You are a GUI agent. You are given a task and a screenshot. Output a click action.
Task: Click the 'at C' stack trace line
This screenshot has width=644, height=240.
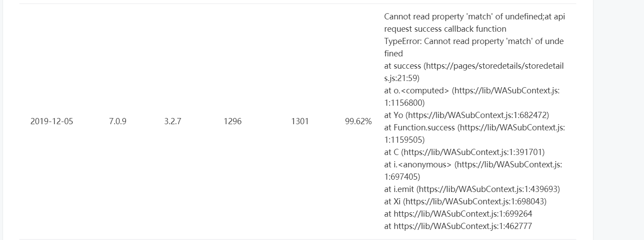(x=464, y=152)
